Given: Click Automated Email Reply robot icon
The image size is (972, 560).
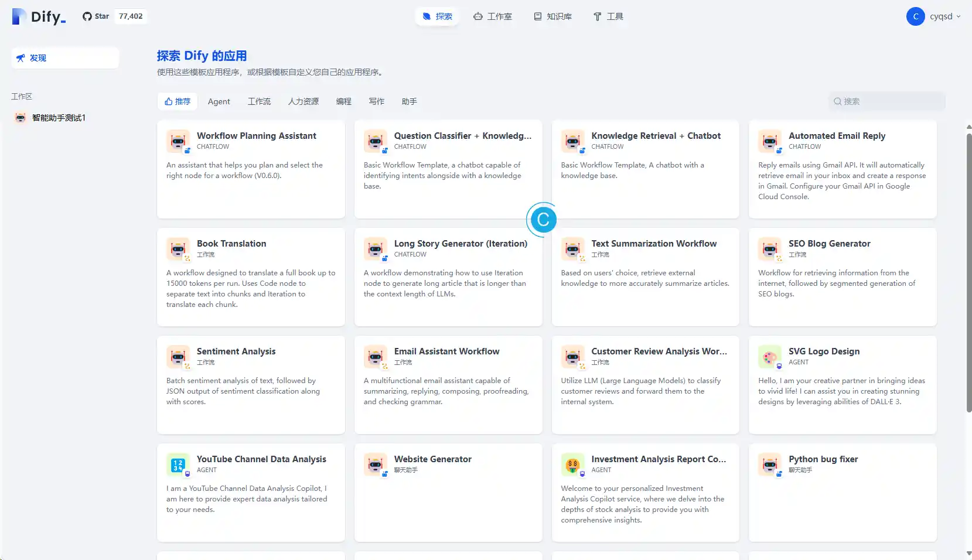Looking at the screenshot, I should 770,141.
